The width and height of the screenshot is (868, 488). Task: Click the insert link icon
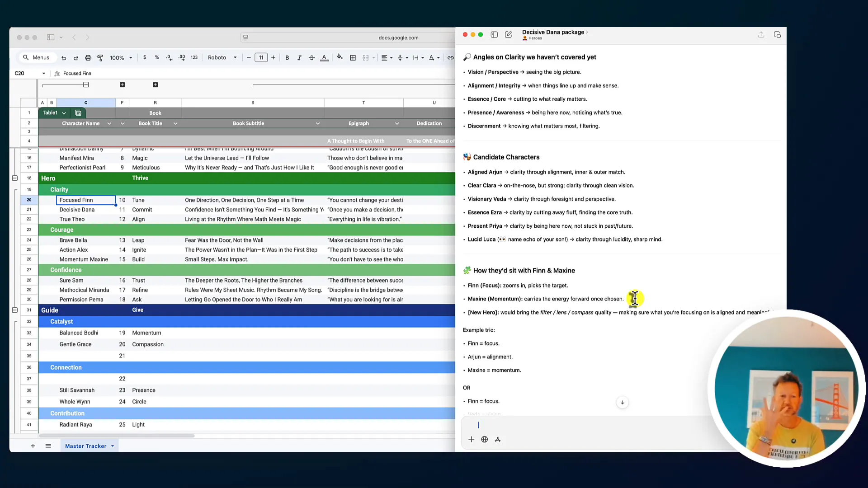(450, 58)
